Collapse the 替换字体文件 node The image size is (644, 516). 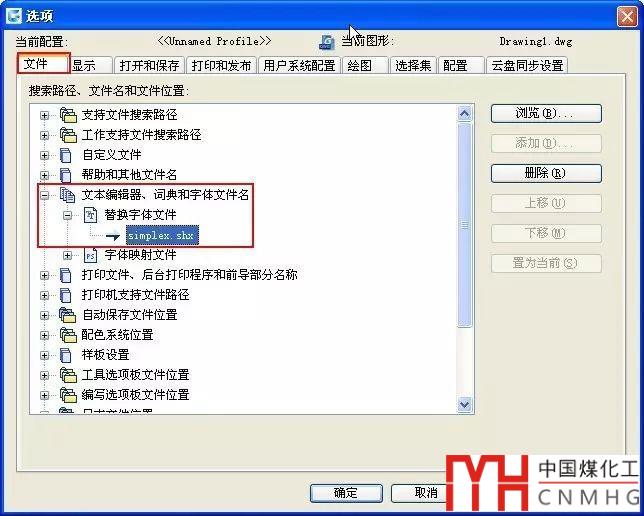click(x=67, y=215)
